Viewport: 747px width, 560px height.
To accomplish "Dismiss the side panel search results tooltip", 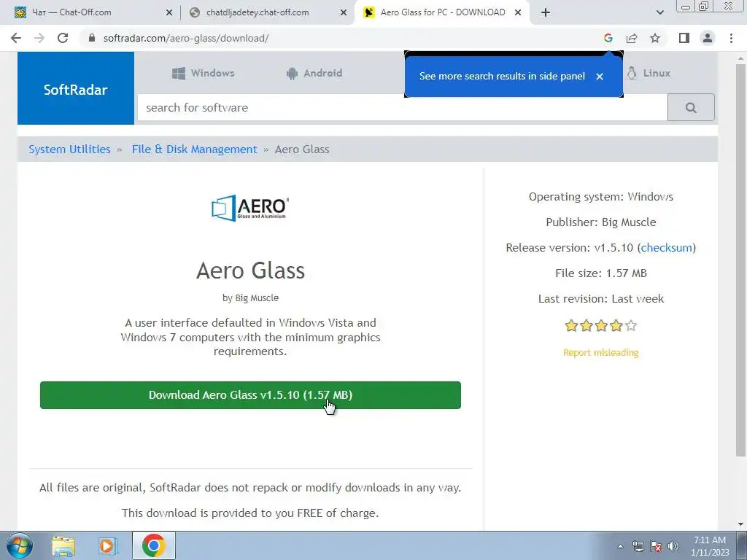I will pyautogui.click(x=600, y=76).
